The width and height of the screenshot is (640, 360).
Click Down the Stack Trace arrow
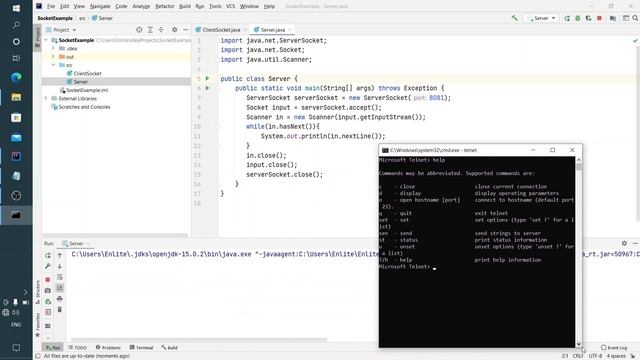[60, 266]
